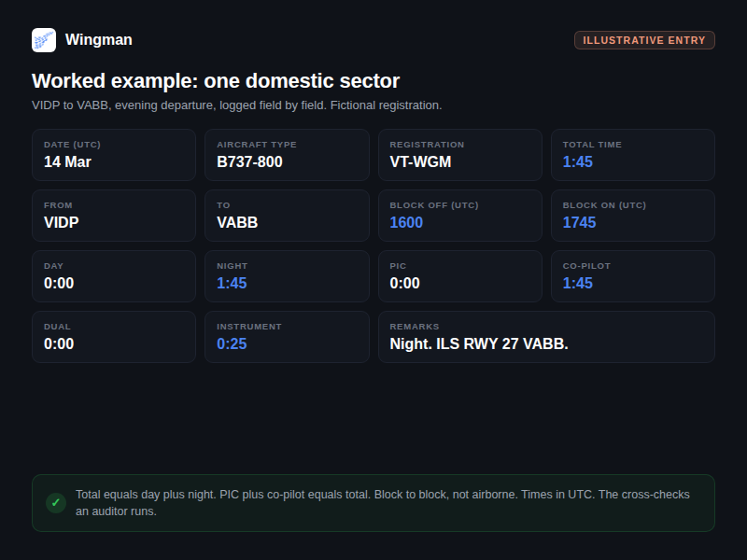Viewport: 747px width, 560px height.
Task: Click the Dual card
Action: click(x=114, y=337)
